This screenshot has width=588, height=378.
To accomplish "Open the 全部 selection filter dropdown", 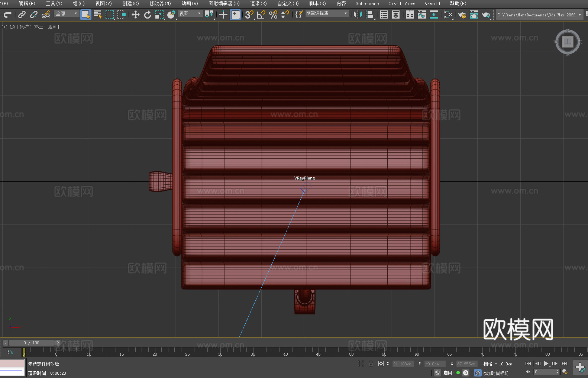I will pos(67,13).
